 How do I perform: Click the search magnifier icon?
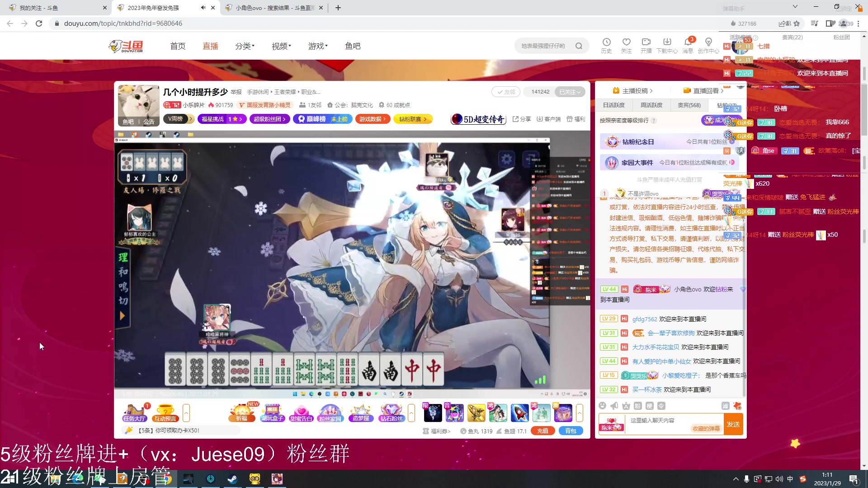tap(579, 46)
